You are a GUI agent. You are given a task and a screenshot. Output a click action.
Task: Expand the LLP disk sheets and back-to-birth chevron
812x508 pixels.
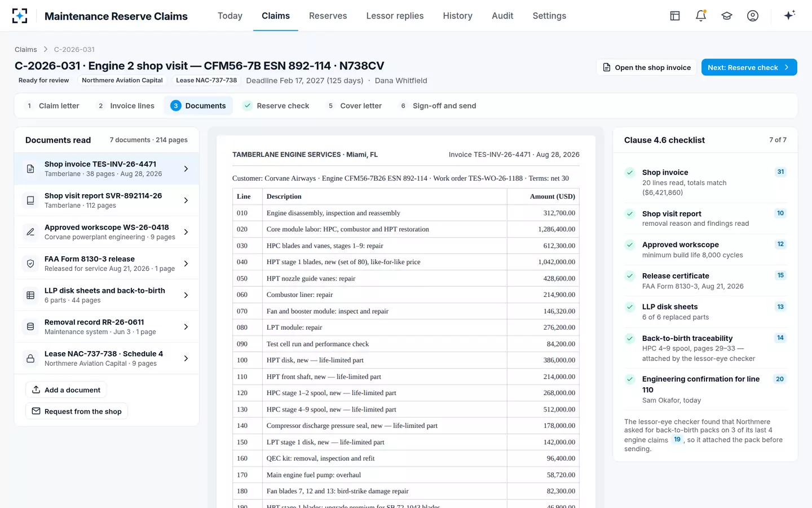186,295
